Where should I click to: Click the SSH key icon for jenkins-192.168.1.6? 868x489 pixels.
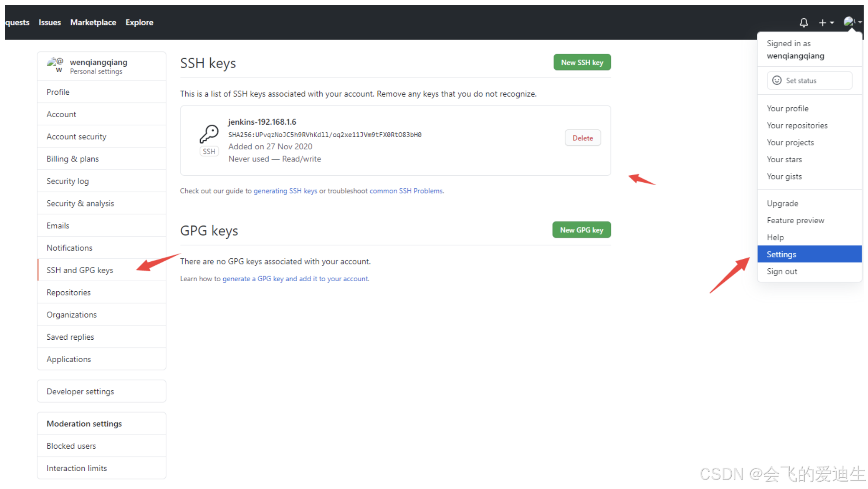coord(209,134)
